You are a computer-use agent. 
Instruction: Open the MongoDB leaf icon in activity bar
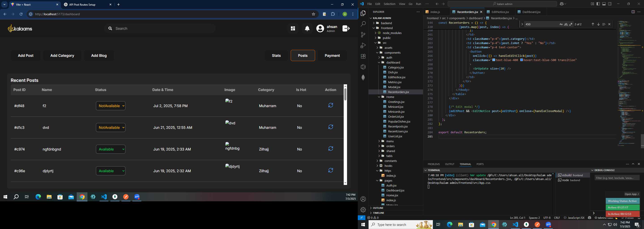(363, 78)
